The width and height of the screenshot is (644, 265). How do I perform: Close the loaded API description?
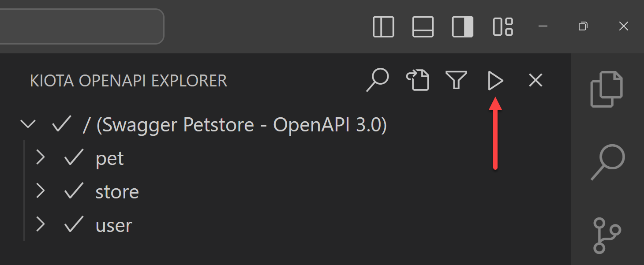(535, 81)
